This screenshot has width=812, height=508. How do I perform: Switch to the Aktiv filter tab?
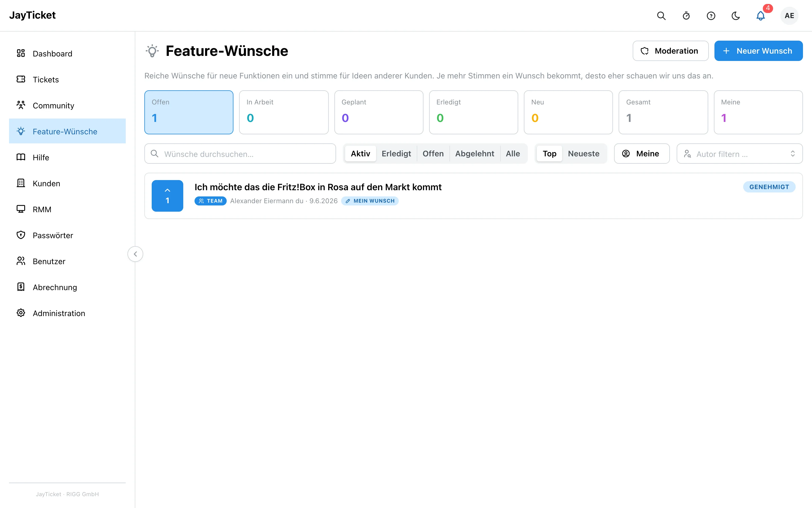[360, 154]
